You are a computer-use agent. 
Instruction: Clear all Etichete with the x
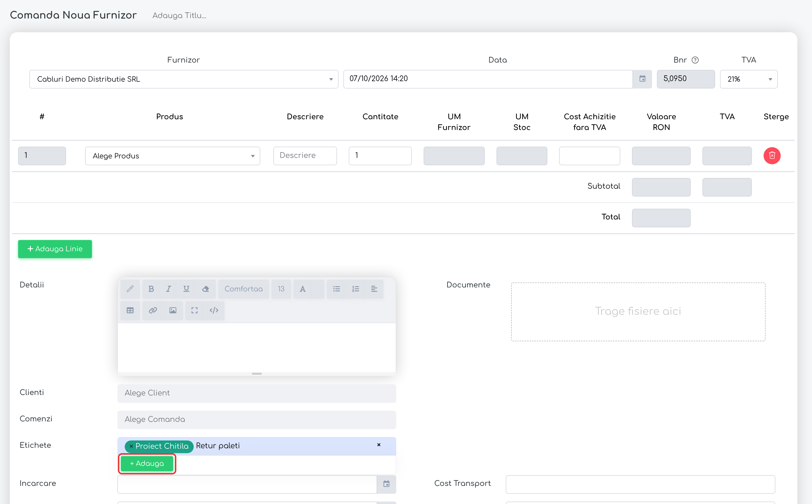click(x=379, y=445)
